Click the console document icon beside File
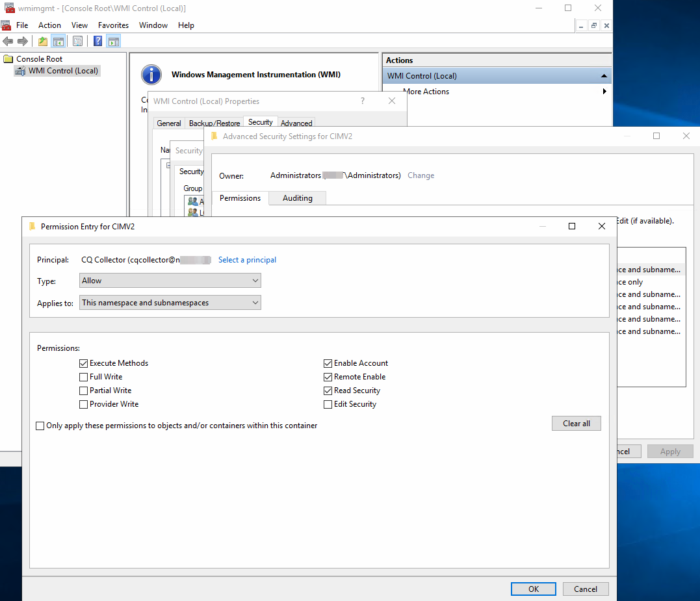The image size is (700, 601). (x=6, y=25)
